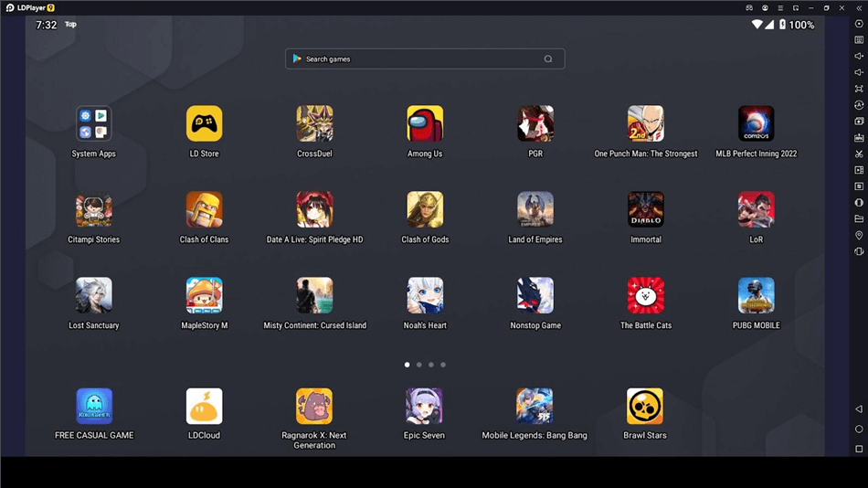Open Brawl Stars app
Viewport: 868px width, 488px height.
pos(644,407)
